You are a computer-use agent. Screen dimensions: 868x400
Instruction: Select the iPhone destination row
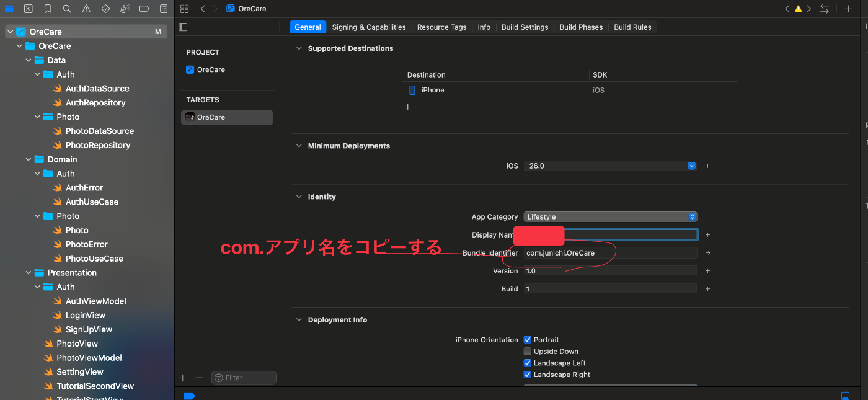coord(570,90)
